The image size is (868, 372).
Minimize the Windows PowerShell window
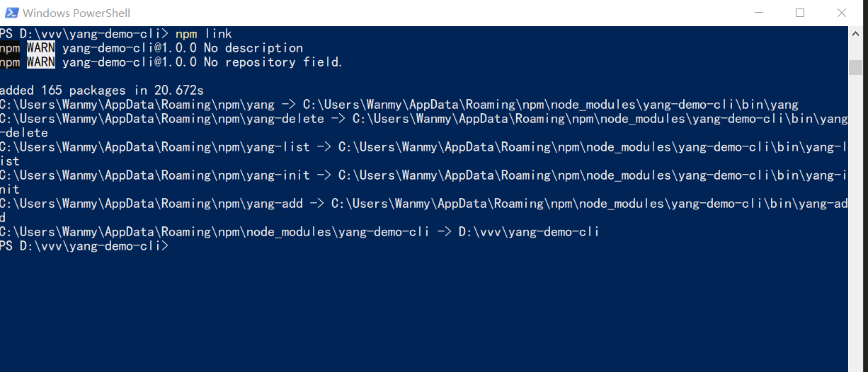[760, 13]
